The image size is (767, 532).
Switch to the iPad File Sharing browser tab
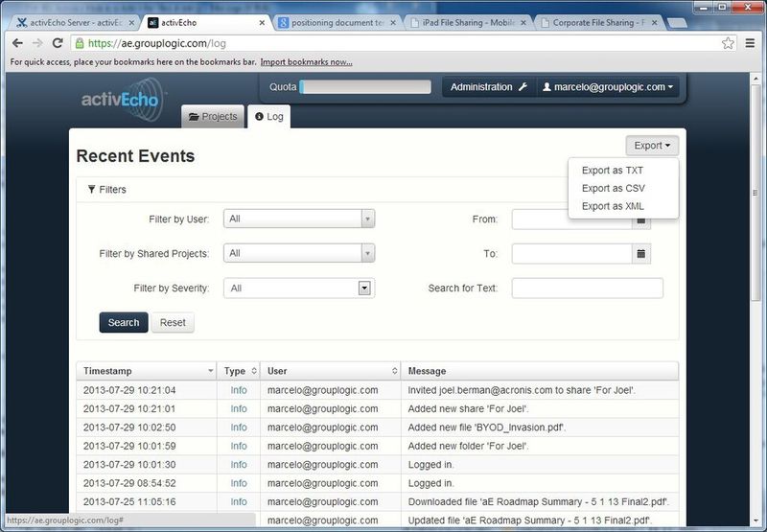point(468,22)
